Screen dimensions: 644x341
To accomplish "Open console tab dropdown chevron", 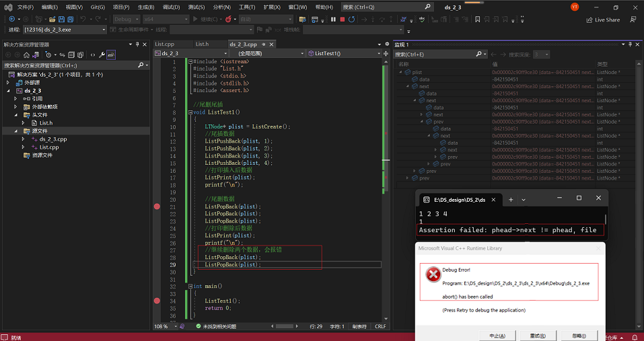I will (524, 200).
